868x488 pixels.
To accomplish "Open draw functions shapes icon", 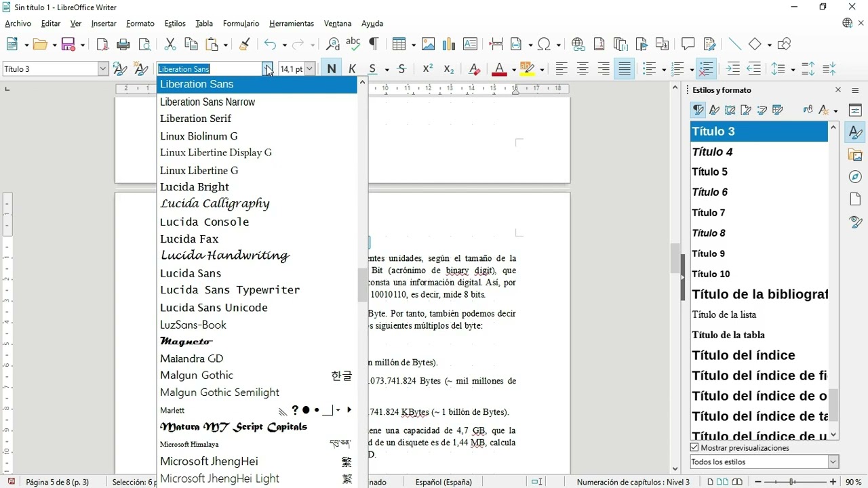I will pyautogui.click(x=785, y=45).
